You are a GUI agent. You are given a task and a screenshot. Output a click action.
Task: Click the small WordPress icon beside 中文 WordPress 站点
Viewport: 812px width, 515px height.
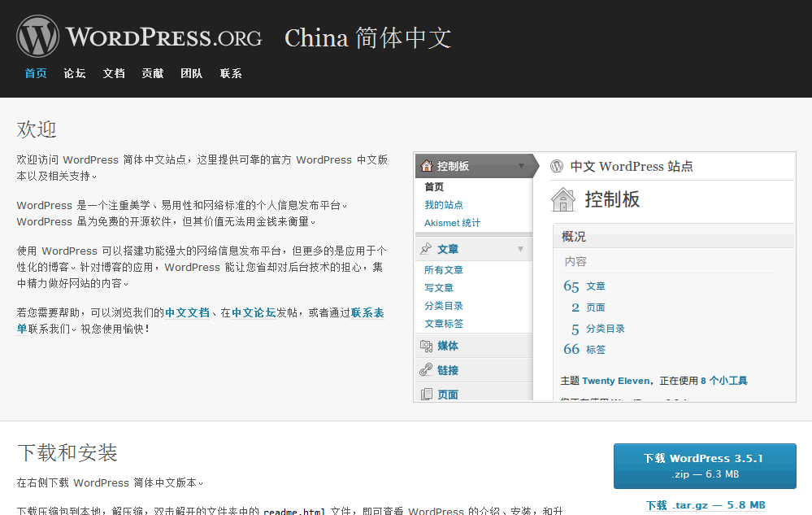coord(557,166)
